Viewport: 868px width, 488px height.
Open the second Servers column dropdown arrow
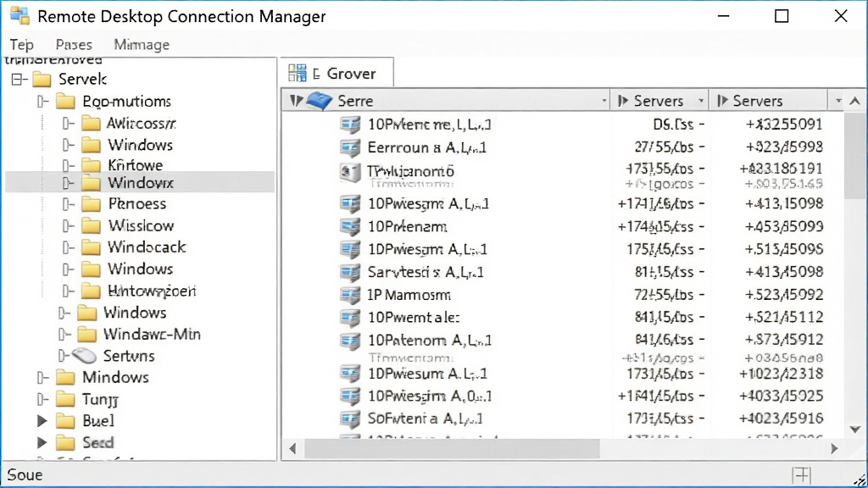[838, 102]
